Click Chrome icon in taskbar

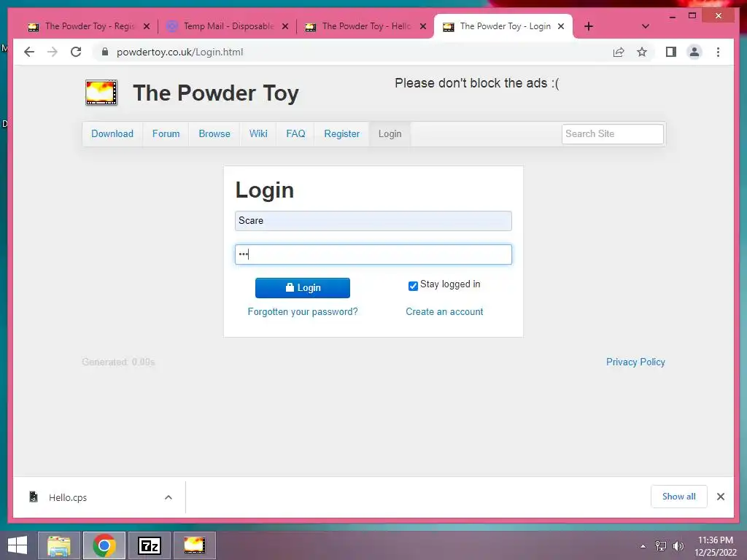pos(104,545)
